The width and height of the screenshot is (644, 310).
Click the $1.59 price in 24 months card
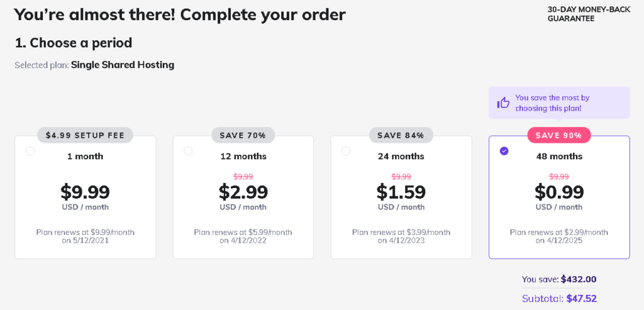401,192
